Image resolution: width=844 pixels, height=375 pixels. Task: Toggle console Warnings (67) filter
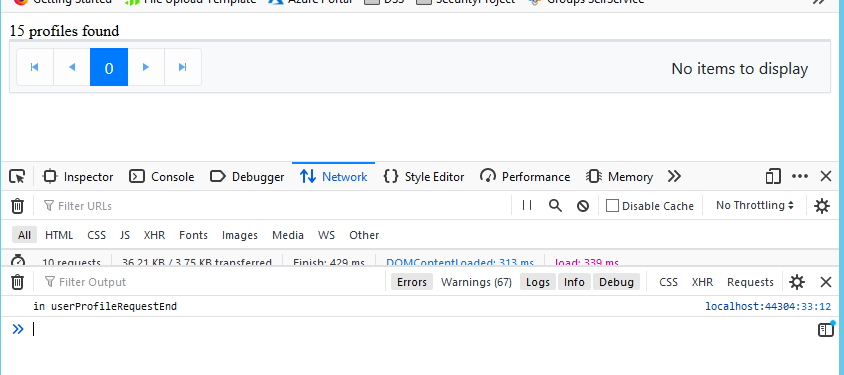tap(476, 282)
